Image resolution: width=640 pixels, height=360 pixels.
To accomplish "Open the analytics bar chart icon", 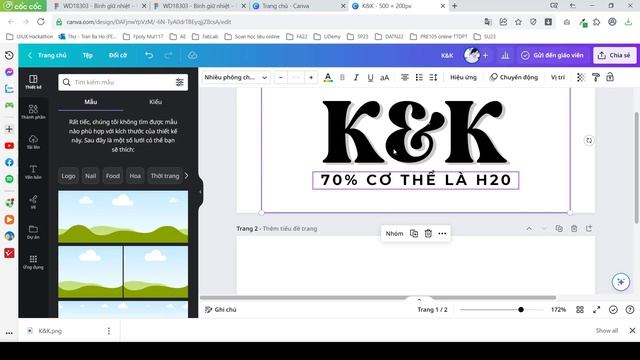I will tap(505, 55).
